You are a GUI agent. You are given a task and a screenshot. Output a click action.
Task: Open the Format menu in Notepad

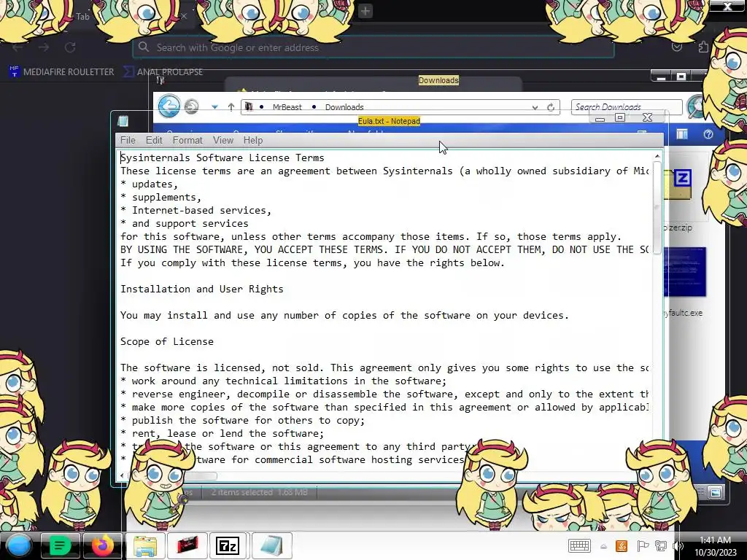pyautogui.click(x=187, y=140)
